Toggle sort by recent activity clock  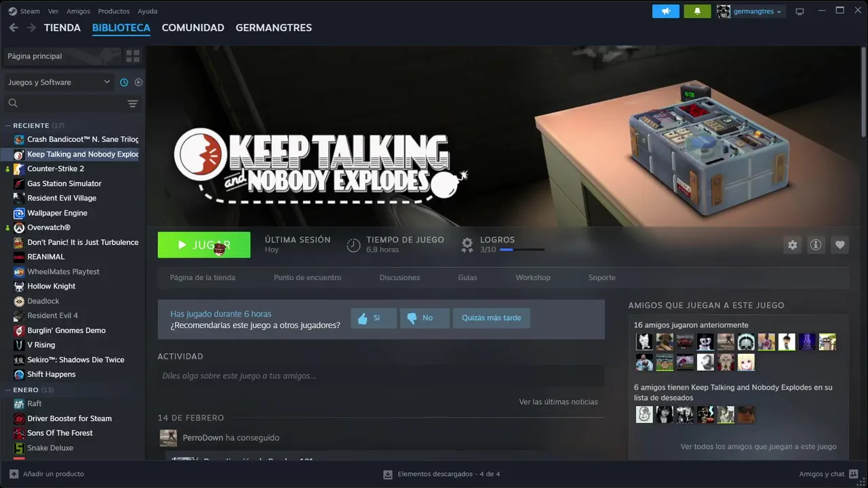coord(124,83)
